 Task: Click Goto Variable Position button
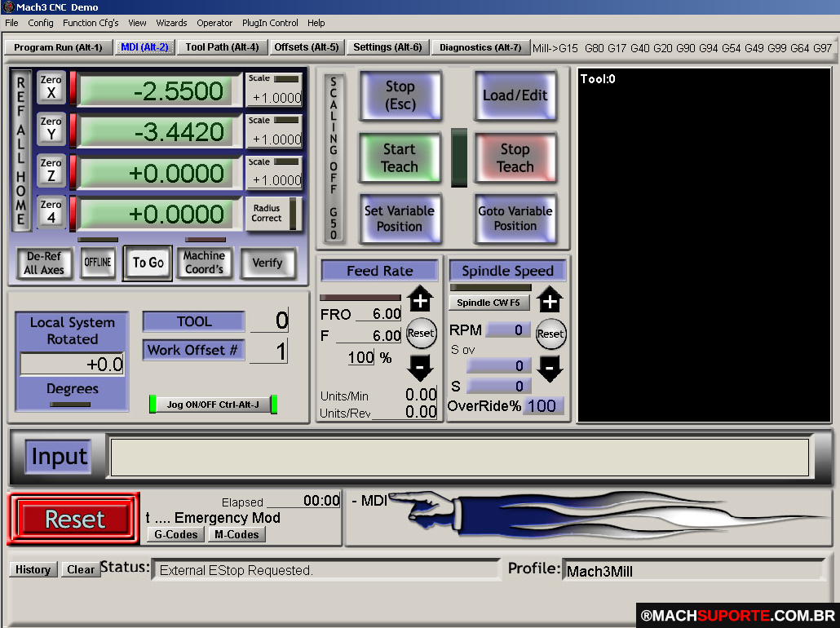(515, 219)
